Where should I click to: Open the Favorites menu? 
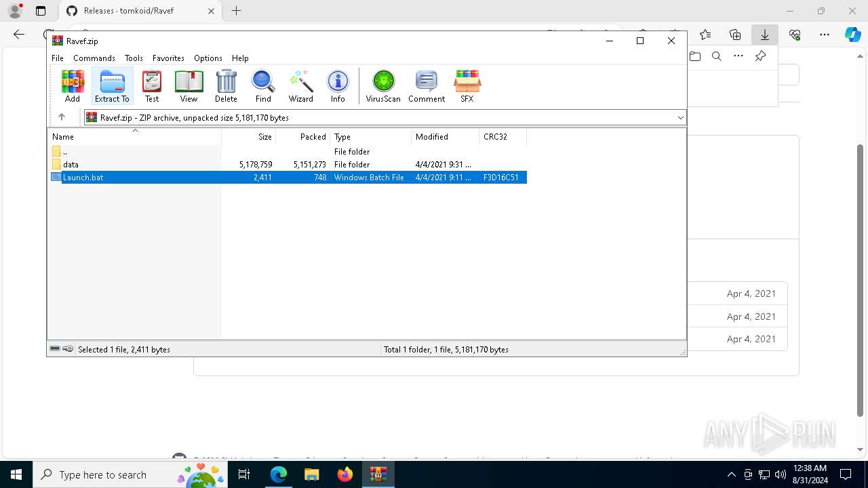point(168,58)
